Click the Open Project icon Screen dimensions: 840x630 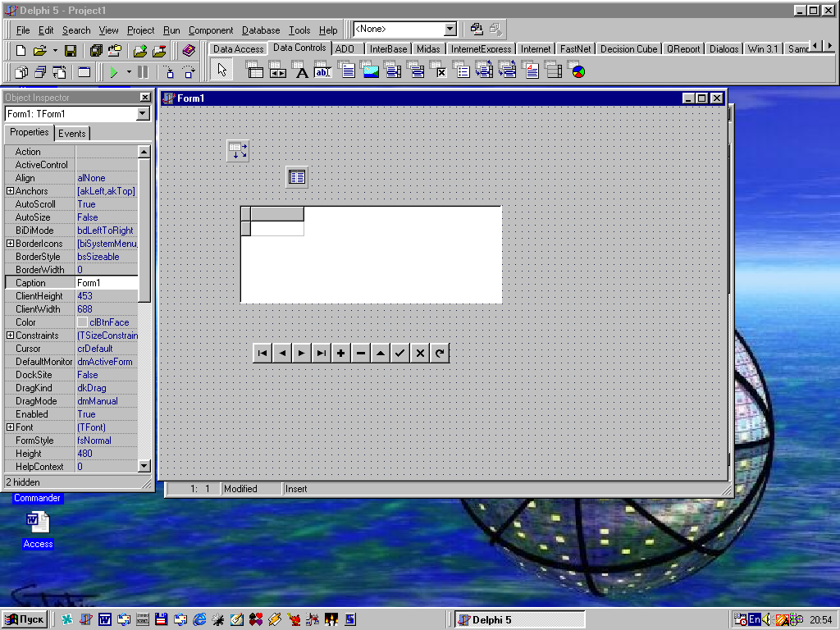coord(115,50)
